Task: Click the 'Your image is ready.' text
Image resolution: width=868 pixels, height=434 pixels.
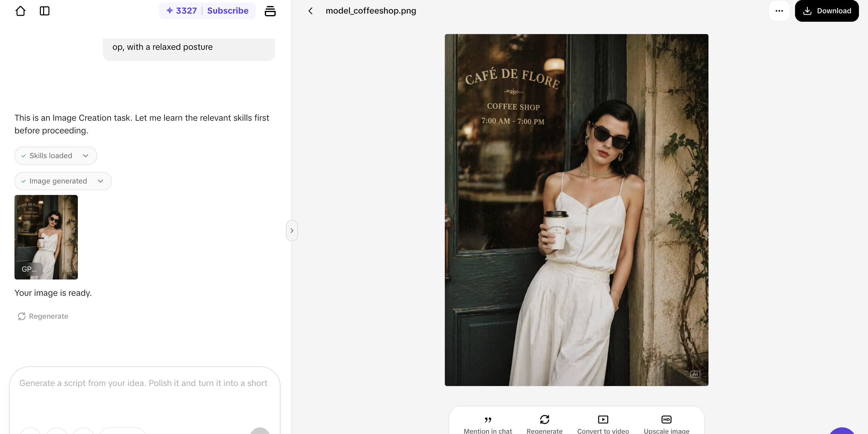Action: tap(53, 293)
